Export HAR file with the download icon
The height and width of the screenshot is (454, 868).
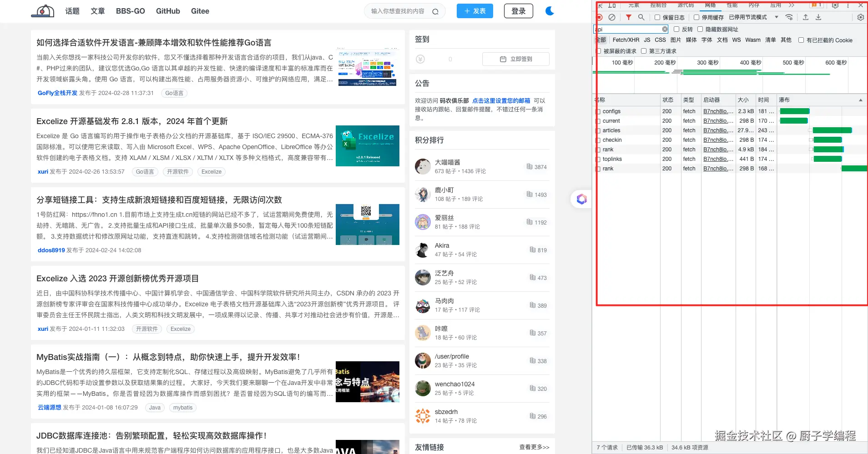click(x=818, y=17)
